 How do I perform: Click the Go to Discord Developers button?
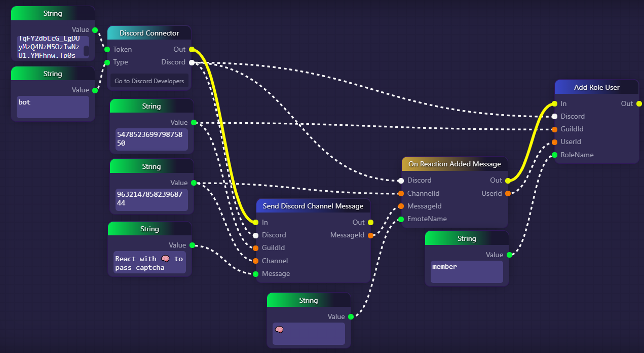tap(149, 81)
